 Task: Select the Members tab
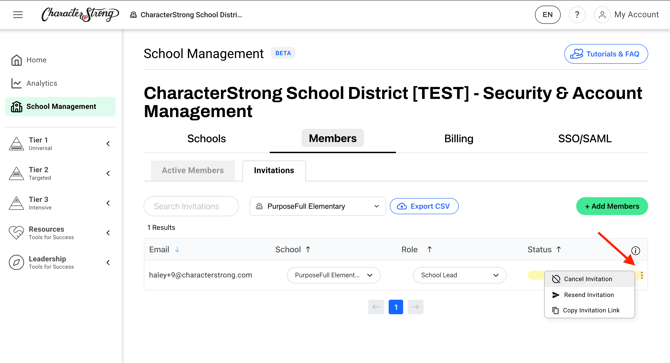point(332,138)
